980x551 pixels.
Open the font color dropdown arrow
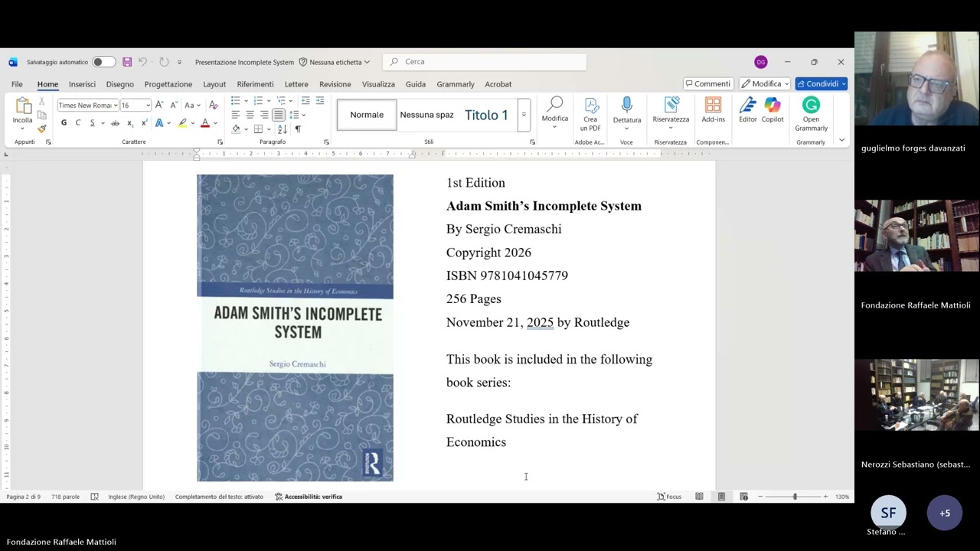tap(214, 123)
